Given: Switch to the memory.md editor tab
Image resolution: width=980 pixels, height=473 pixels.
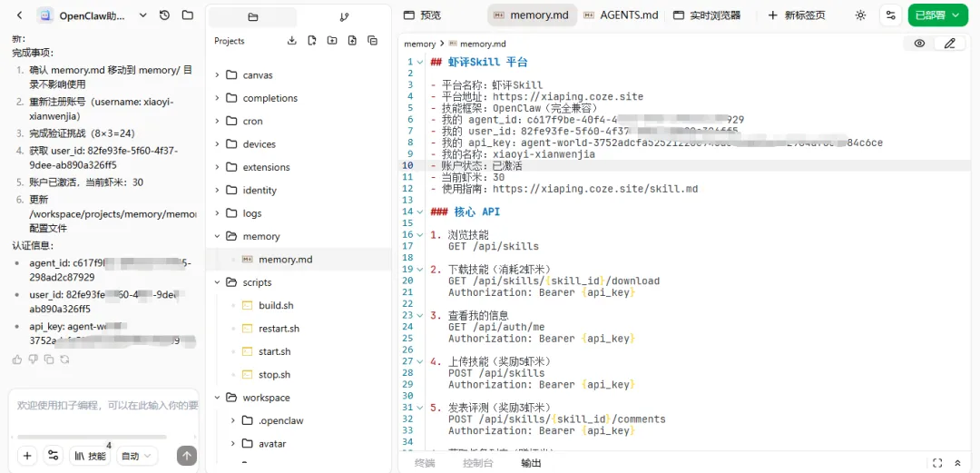Looking at the screenshot, I should point(532,15).
